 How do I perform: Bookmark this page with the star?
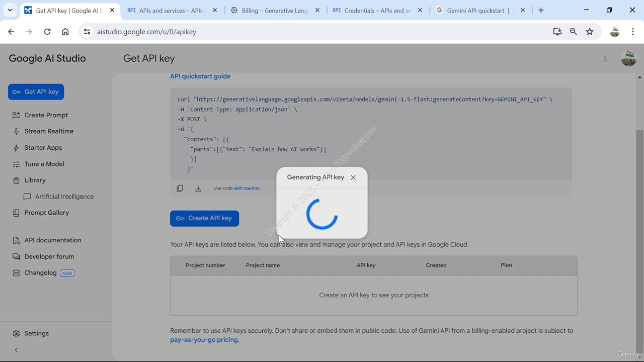click(x=590, y=32)
